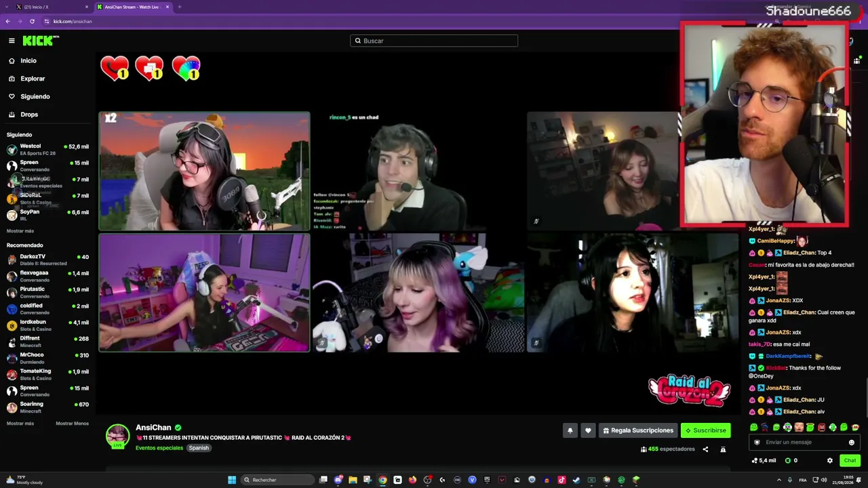Click Regala Suscripciones button

pos(638,430)
